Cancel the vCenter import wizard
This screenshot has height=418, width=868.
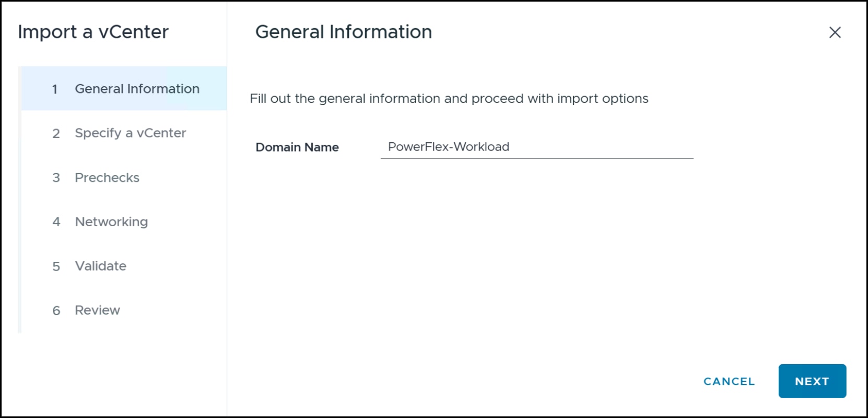pos(729,381)
